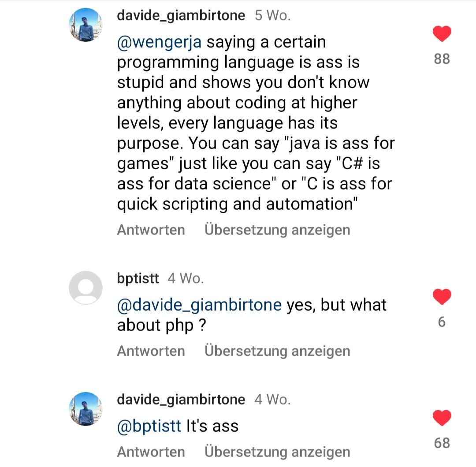476x467 pixels.
Task: Click Antworten under the "It's ass" reply
Action: tap(151, 452)
